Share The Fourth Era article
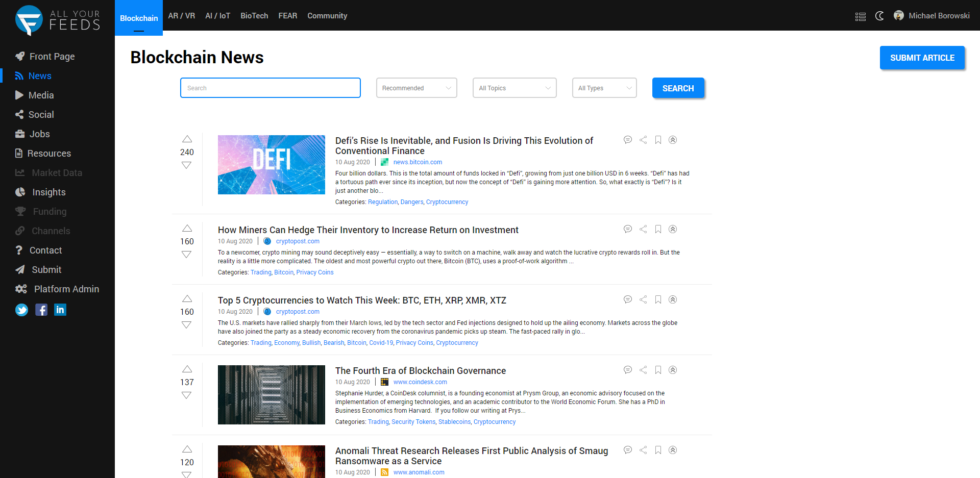 point(643,370)
